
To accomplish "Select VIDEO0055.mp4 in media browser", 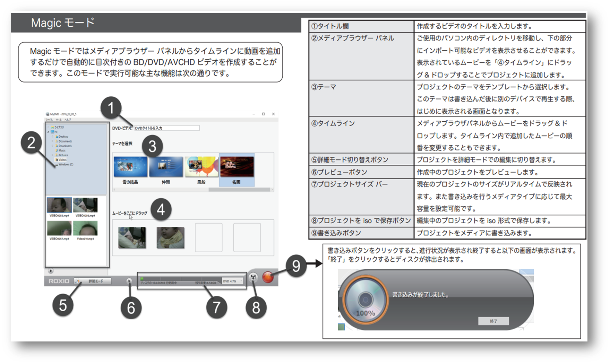I will [59, 207].
